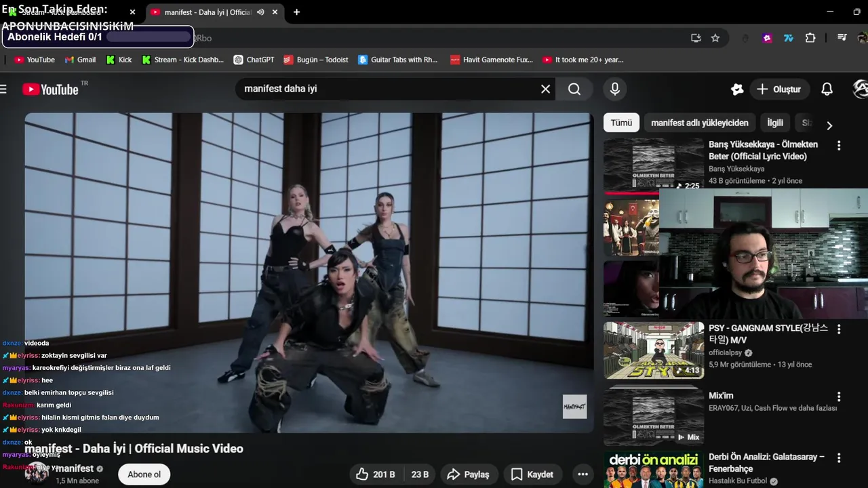Click '1,5 Mn abone' subscriber count
The width and height of the screenshot is (868, 488).
pyautogui.click(x=77, y=481)
